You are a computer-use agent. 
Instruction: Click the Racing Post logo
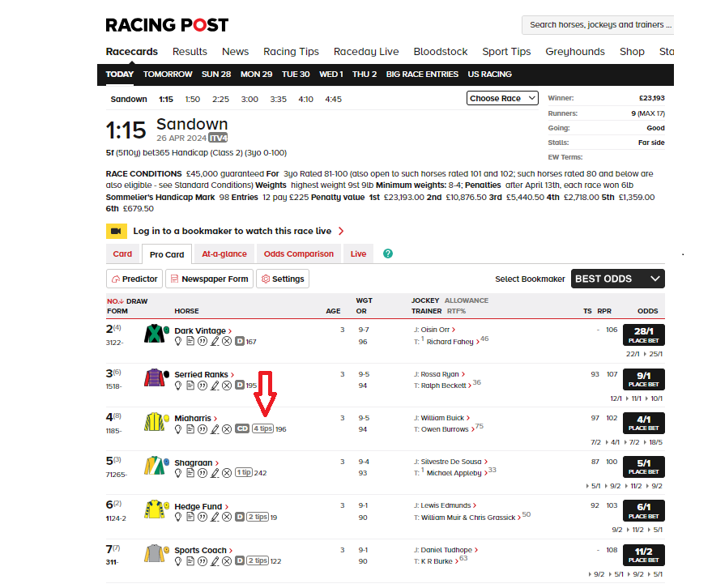tap(167, 25)
